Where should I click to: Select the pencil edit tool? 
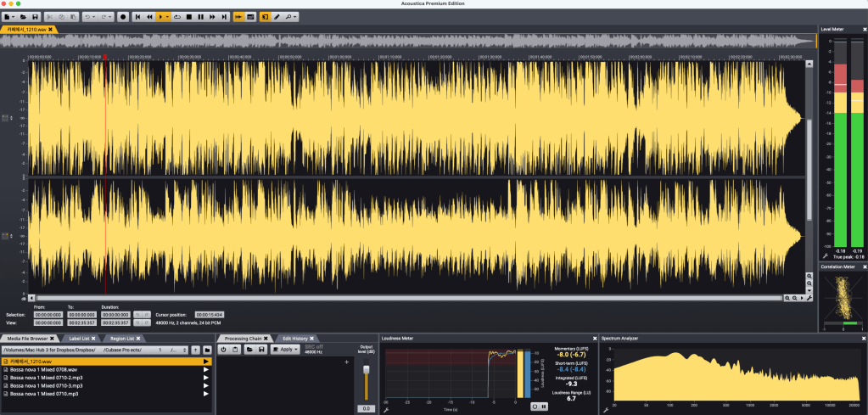point(277,16)
